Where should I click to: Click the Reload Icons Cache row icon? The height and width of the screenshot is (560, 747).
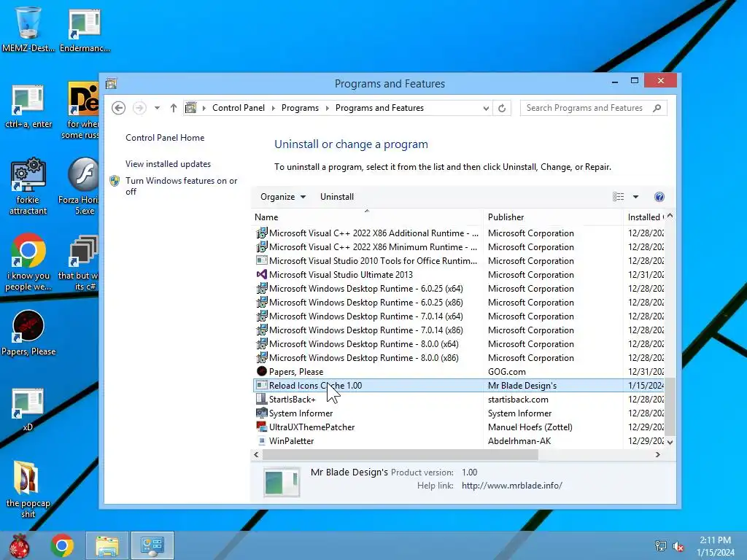coord(262,385)
